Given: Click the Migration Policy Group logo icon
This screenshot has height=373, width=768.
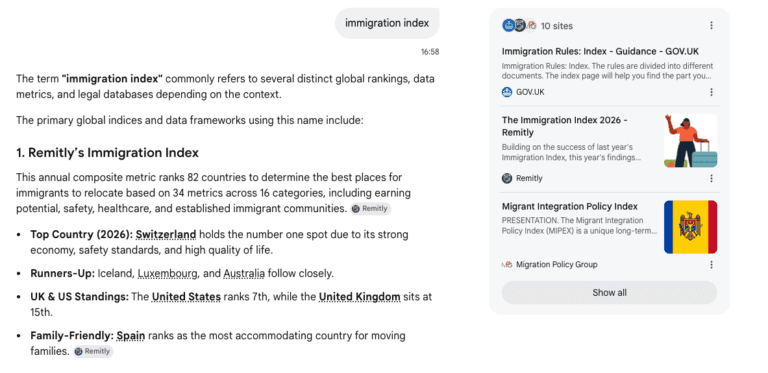Looking at the screenshot, I should click(x=507, y=264).
